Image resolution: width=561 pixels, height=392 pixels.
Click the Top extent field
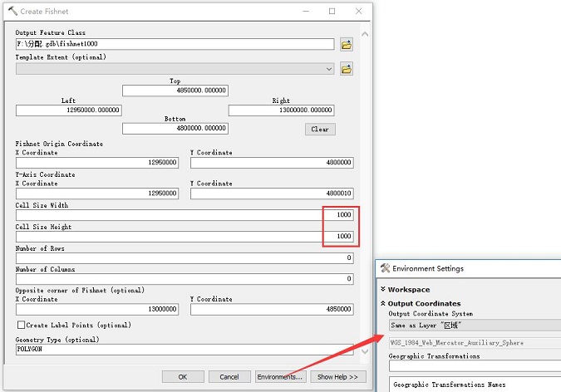click(175, 91)
